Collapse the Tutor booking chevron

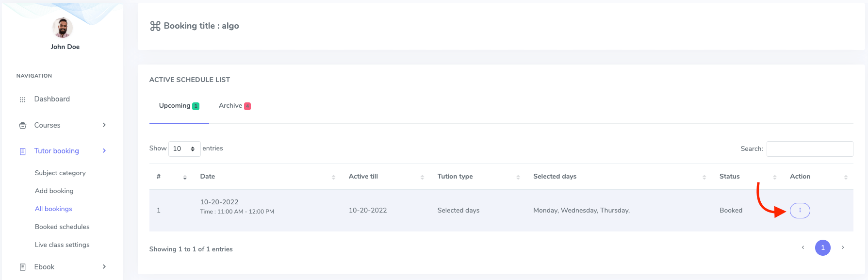tap(104, 151)
